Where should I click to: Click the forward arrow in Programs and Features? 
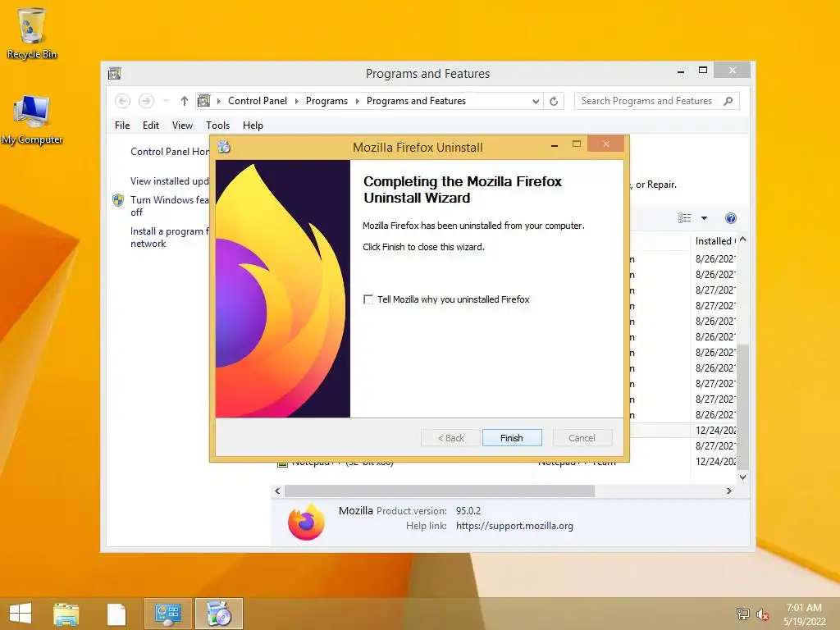tap(146, 101)
